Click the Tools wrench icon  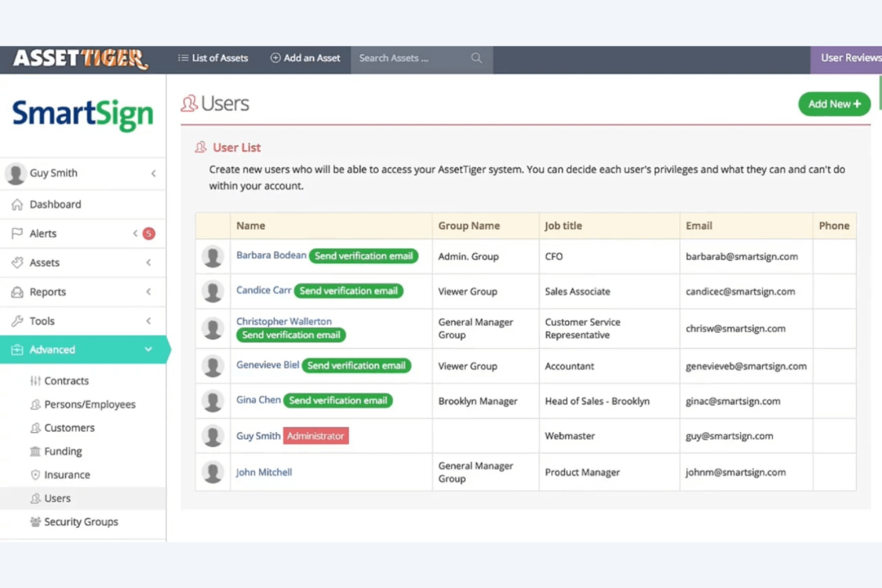(x=17, y=321)
